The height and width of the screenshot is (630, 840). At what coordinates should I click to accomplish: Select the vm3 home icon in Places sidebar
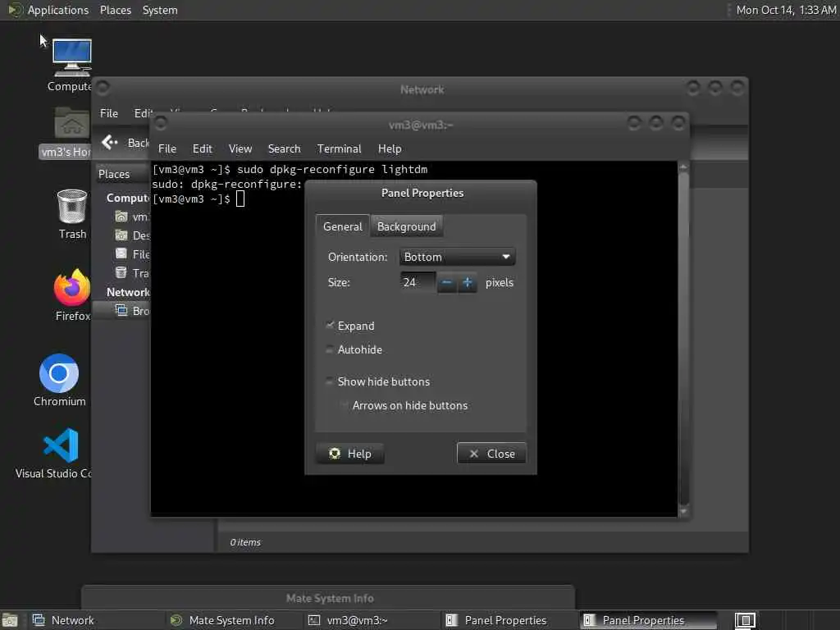(121, 217)
